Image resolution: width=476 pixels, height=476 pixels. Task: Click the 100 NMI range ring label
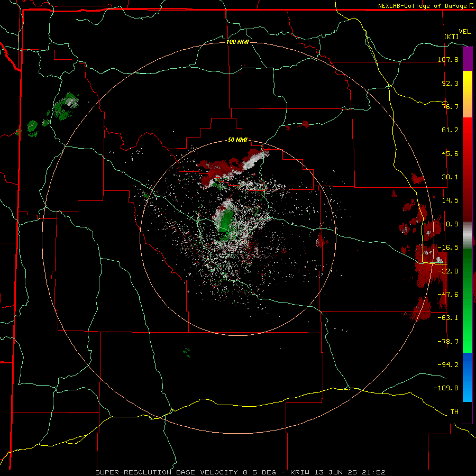pyautogui.click(x=237, y=42)
